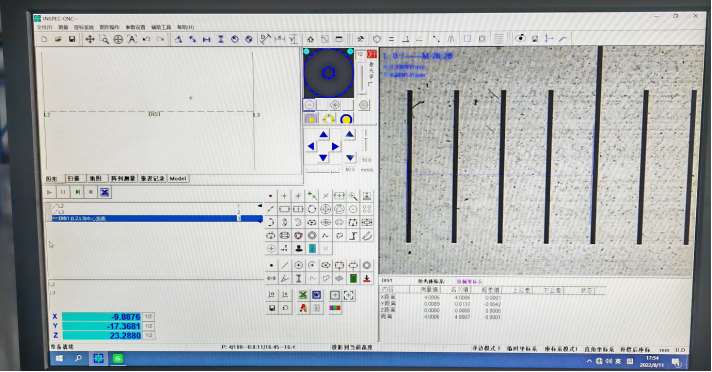
Task: Click the save floppy icon in top toolbar
Action: pyautogui.click(x=72, y=40)
